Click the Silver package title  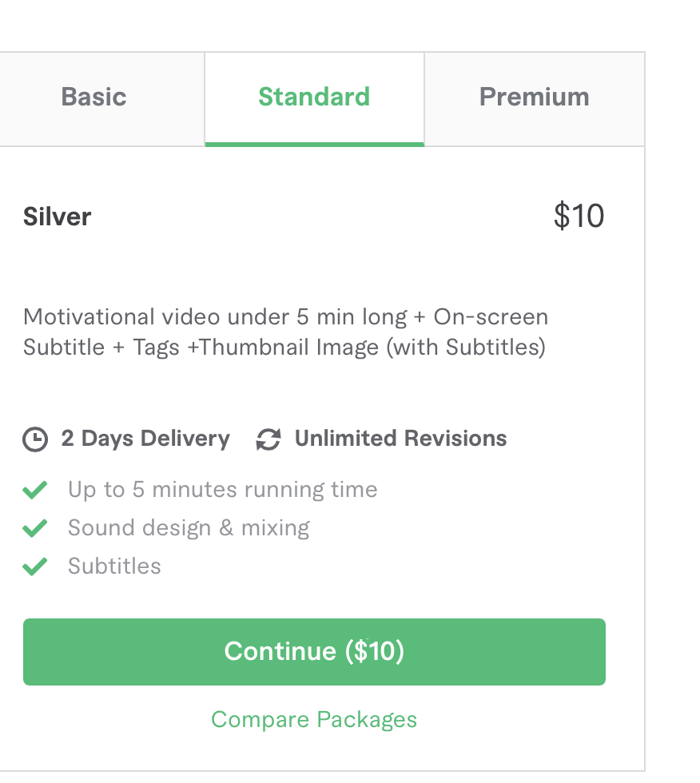click(x=58, y=217)
